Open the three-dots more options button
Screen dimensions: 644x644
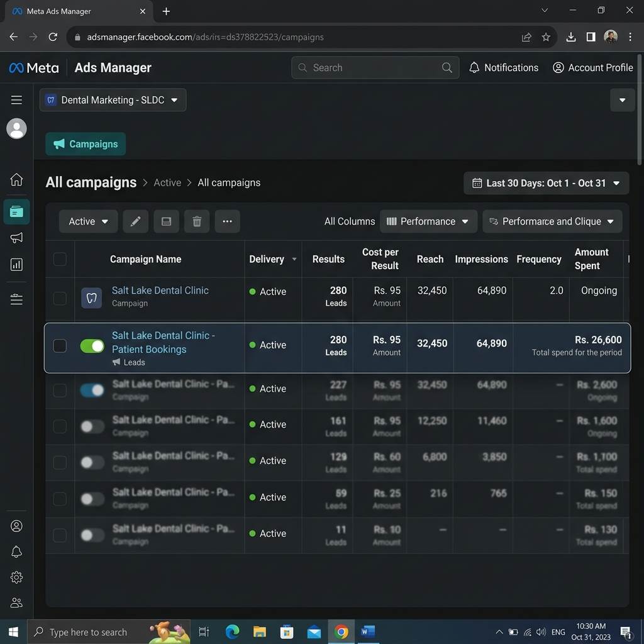coord(227,221)
